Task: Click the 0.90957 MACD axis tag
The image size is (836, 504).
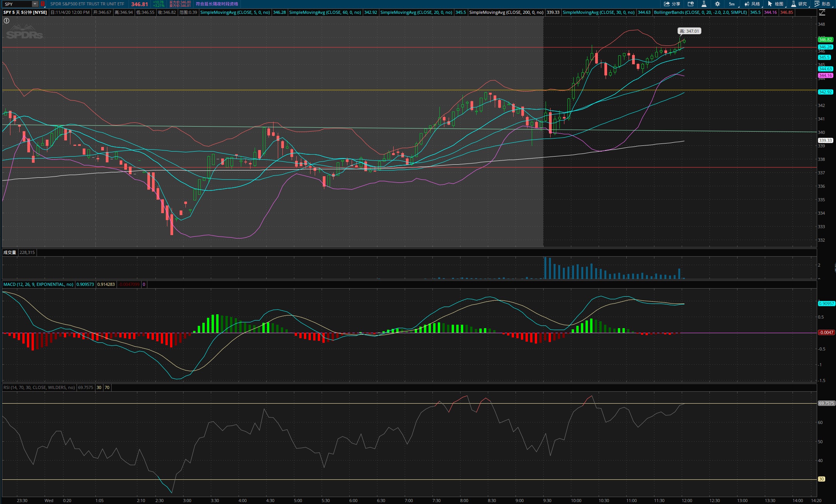Action: pos(826,304)
